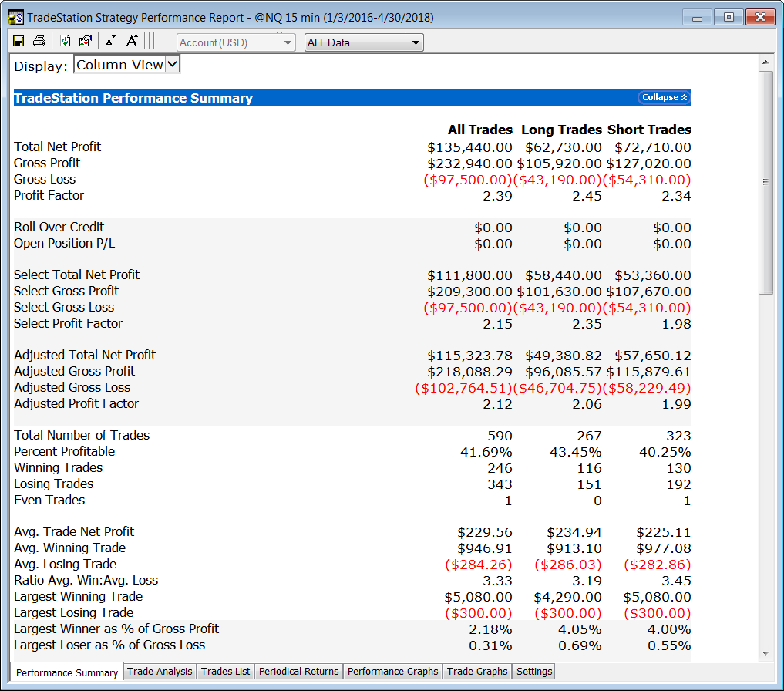This screenshot has width=784, height=691.
Task: Select the Gross Profit value $232,940.00
Action: [x=470, y=163]
